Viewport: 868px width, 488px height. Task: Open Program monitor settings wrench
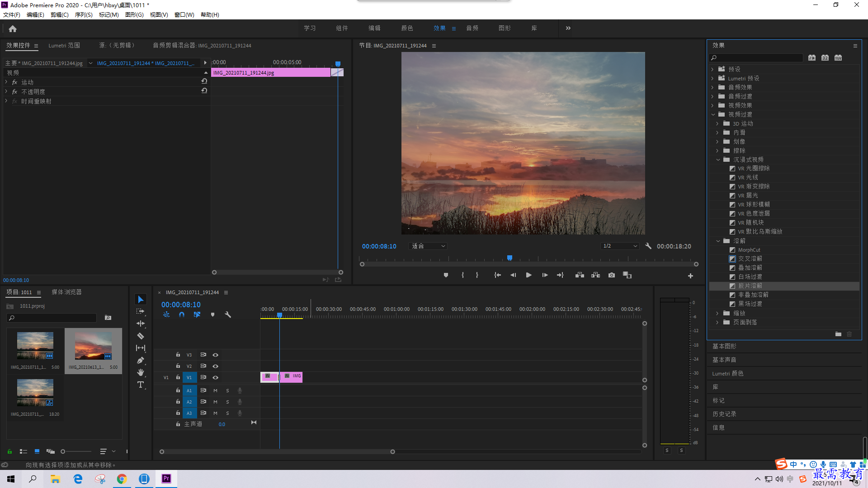click(x=648, y=246)
